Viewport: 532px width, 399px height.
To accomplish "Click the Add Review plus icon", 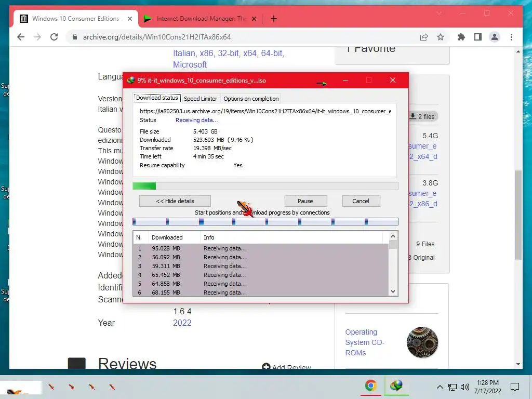I will click(266, 367).
